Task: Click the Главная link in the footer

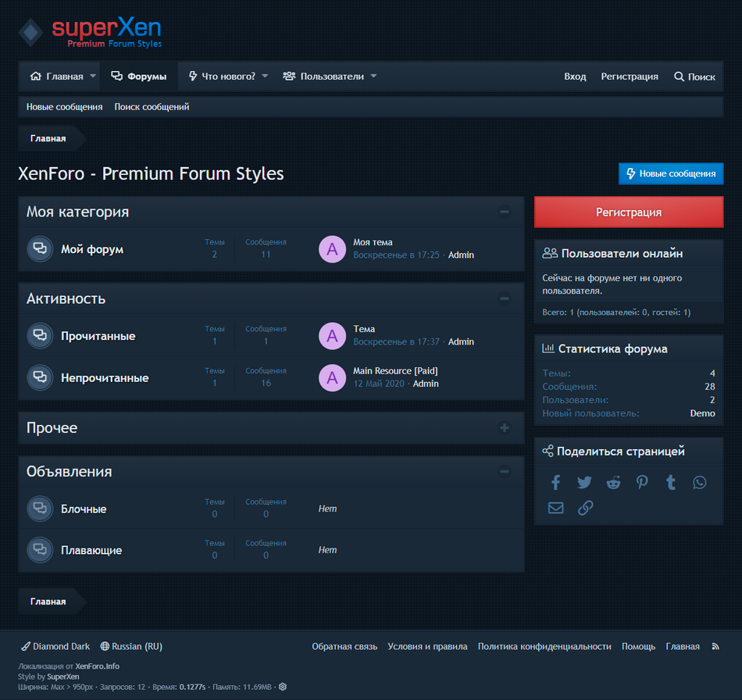Action: (683, 647)
